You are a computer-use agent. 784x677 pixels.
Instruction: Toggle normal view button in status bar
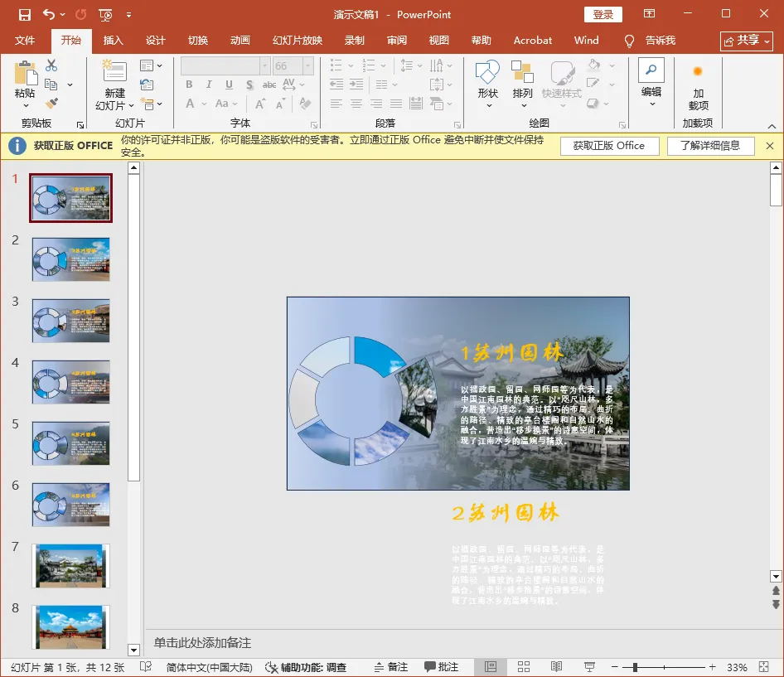click(x=491, y=666)
